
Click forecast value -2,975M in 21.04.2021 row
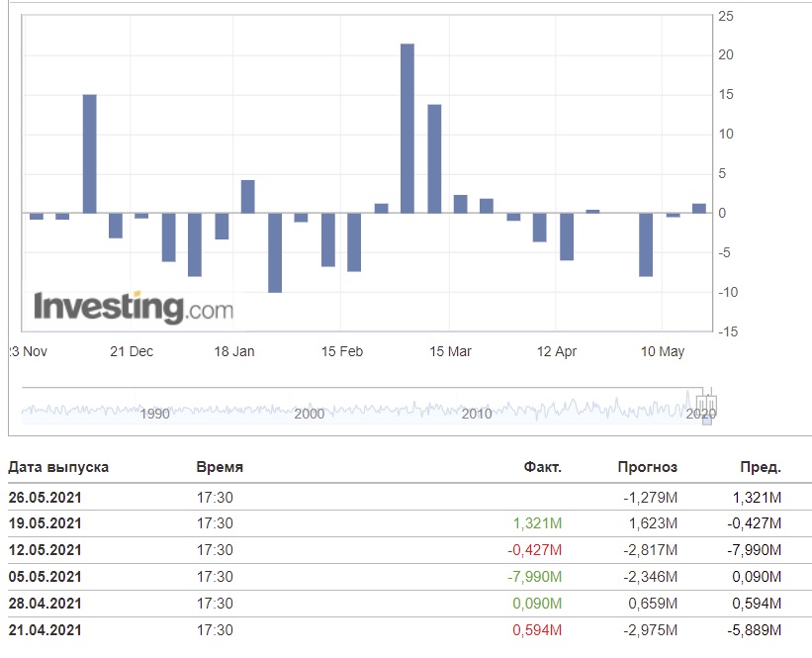tap(651, 630)
